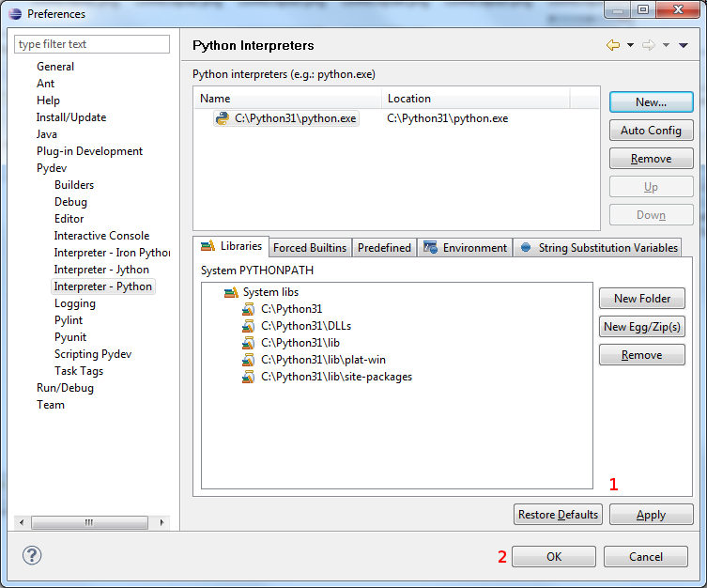The width and height of the screenshot is (707, 588).
Task: Select Task Tags entry
Action: 79,371
